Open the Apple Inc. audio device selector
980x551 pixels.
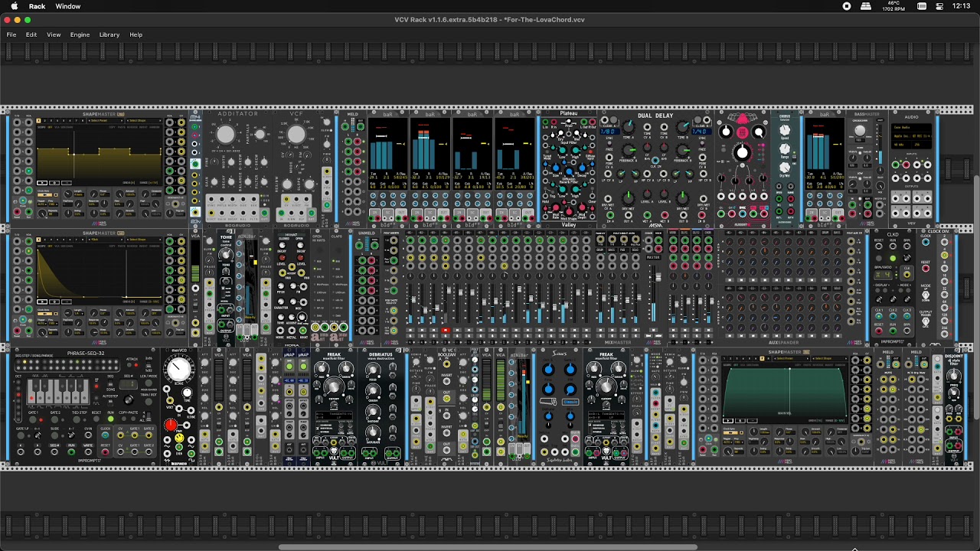tap(911, 135)
